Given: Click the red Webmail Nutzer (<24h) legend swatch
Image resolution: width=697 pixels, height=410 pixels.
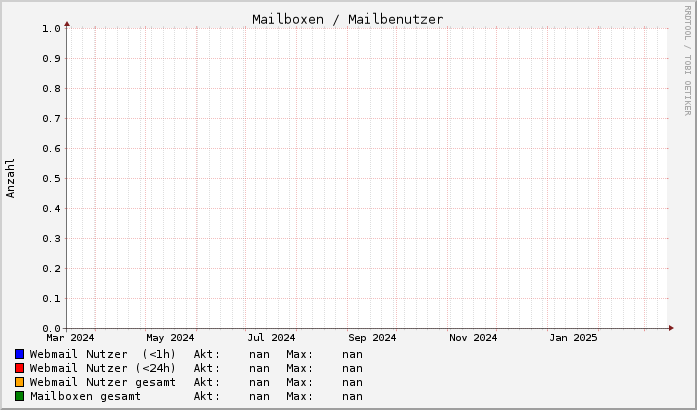Looking at the screenshot, I should tap(20, 368).
